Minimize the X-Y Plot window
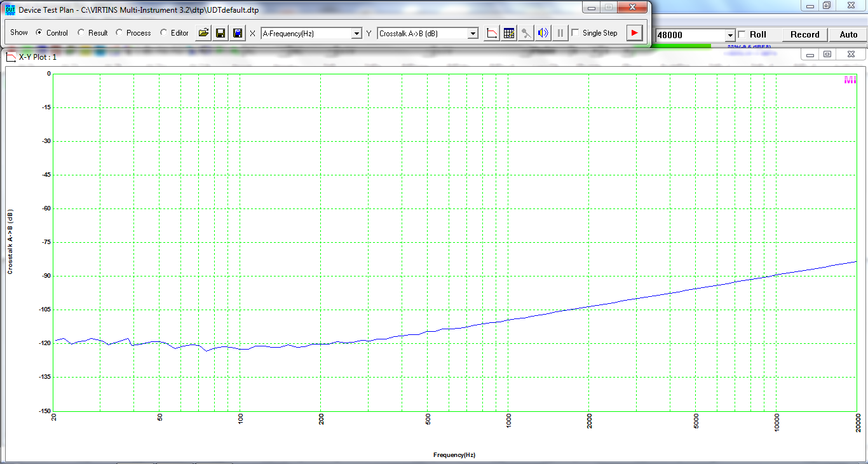This screenshot has height=464, width=868. click(x=811, y=55)
